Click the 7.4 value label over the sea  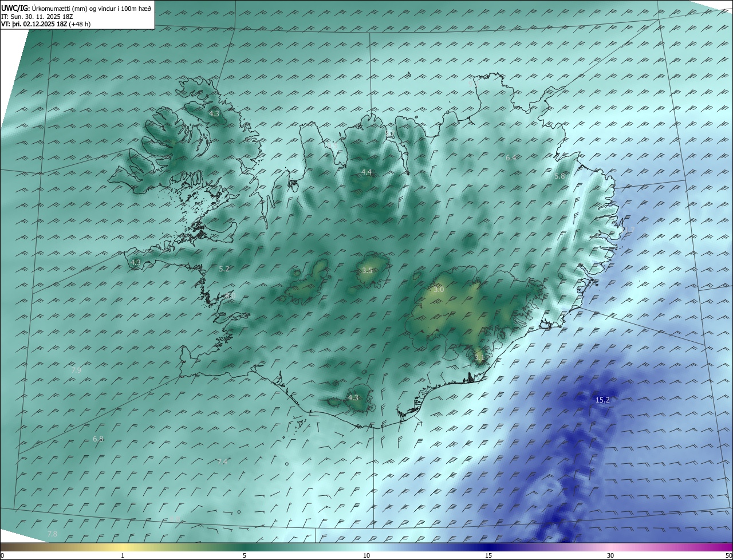pos(223,462)
